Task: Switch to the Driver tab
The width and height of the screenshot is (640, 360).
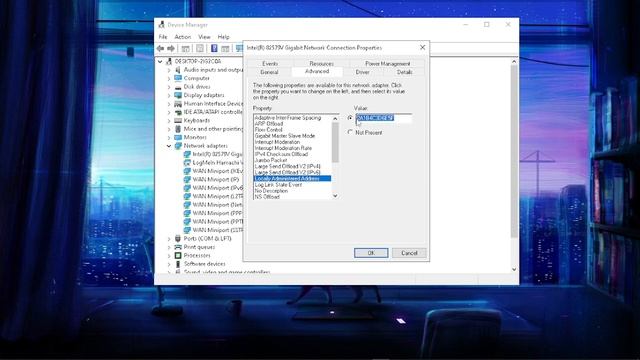Action: point(362,72)
